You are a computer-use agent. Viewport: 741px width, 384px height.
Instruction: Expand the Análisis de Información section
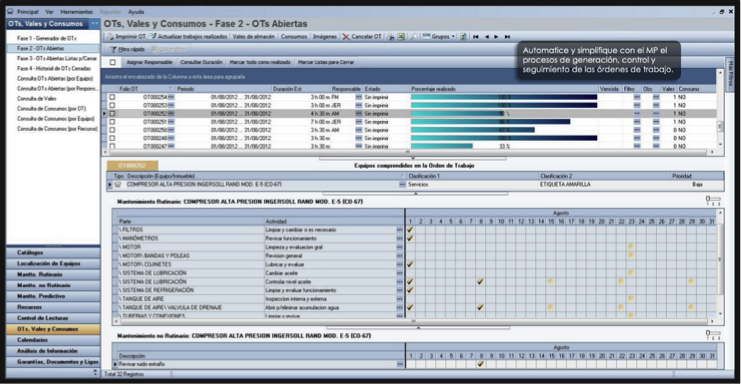[x=53, y=351]
